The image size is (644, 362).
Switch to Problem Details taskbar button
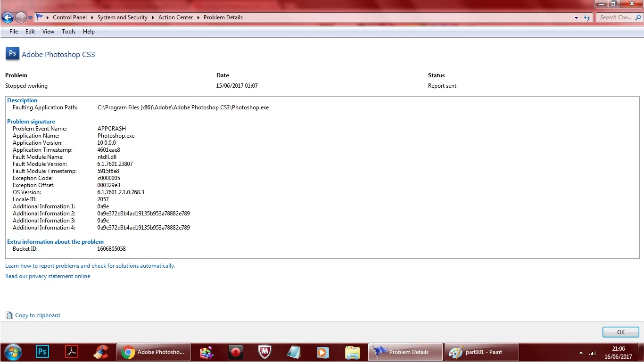coord(405,352)
